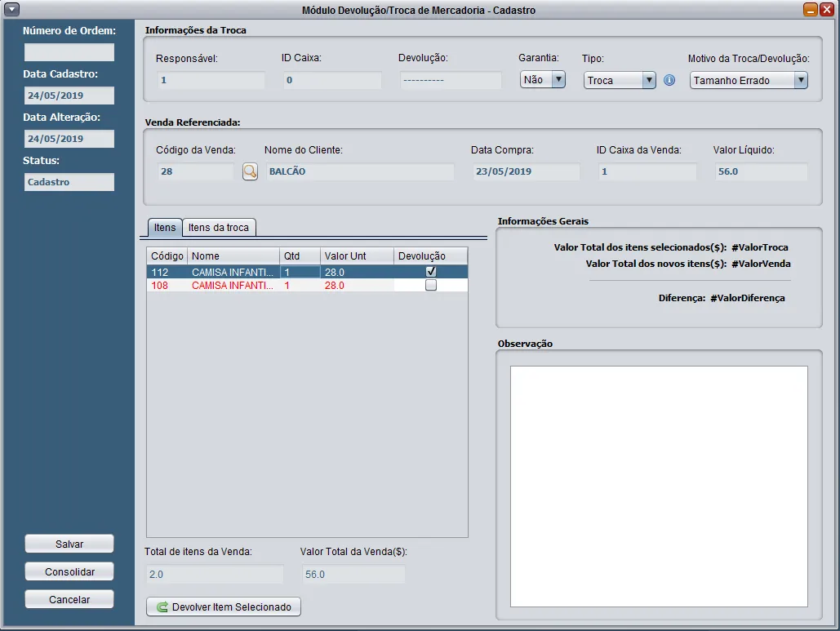The image size is (840, 631).
Task: Select the table row with code 112
Action: pyautogui.click(x=307, y=272)
